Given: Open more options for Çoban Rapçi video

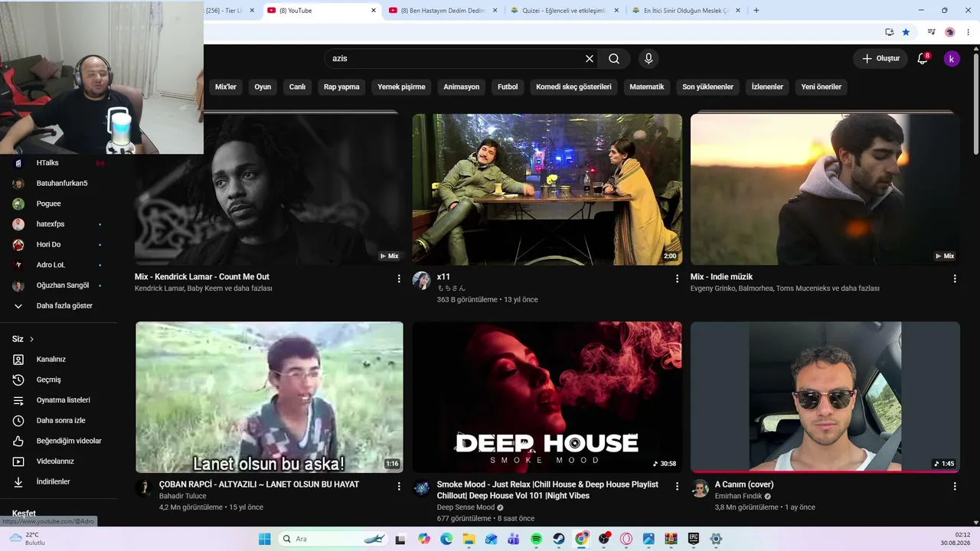Looking at the screenshot, I should pyautogui.click(x=399, y=486).
